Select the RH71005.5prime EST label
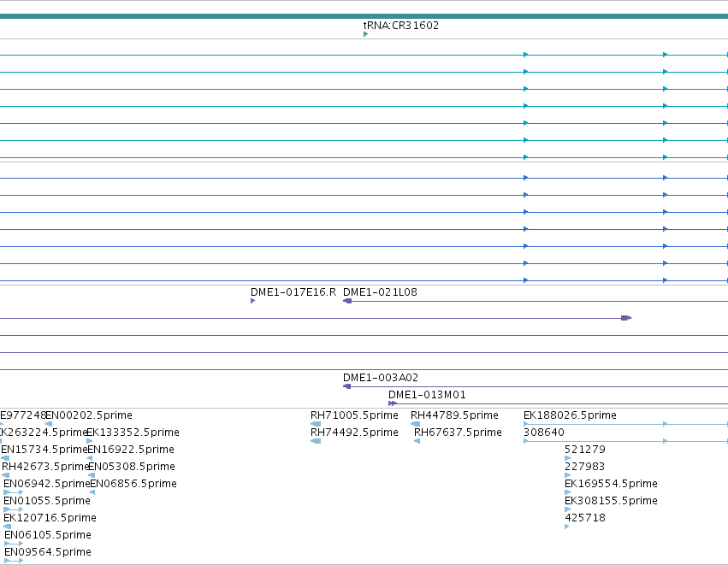The image size is (728, 565). pyautogui.click(x=354, y=415)
